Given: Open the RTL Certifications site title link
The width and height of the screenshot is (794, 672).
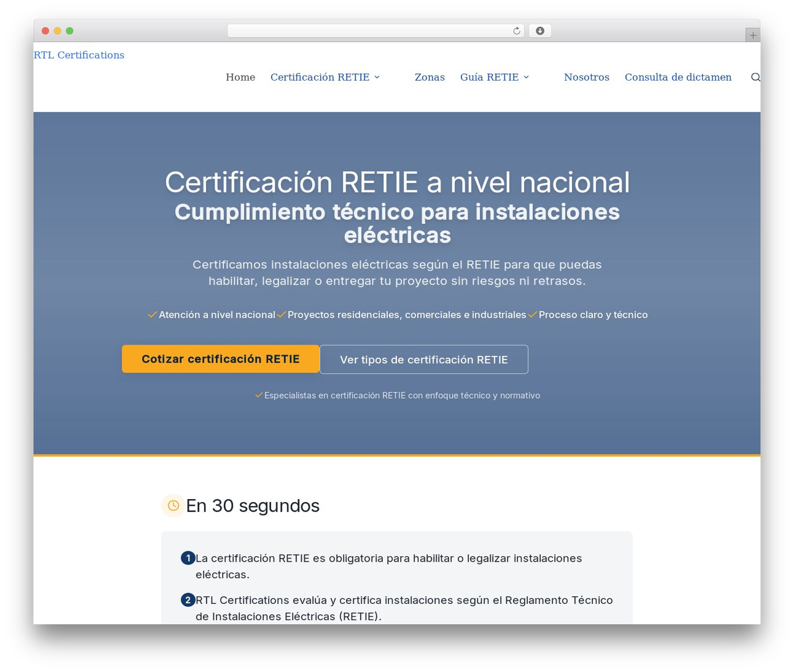Looking at the screenshot, I should coord(79,55).
